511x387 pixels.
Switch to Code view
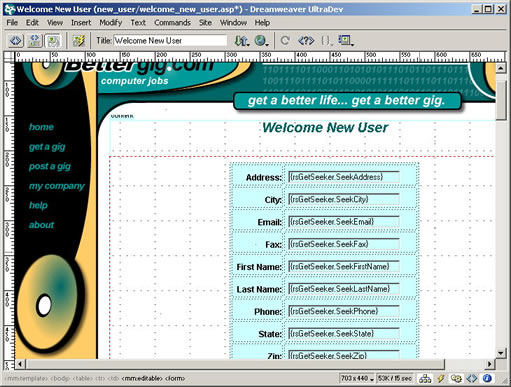click(15, 41)
